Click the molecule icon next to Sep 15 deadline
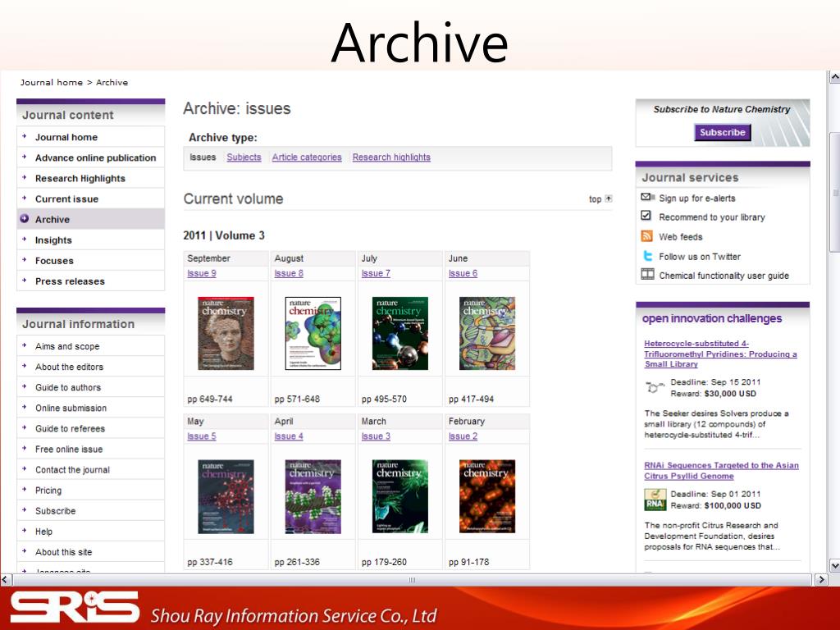Viewport: 840px width, 630px height. (x=654, y=387)
